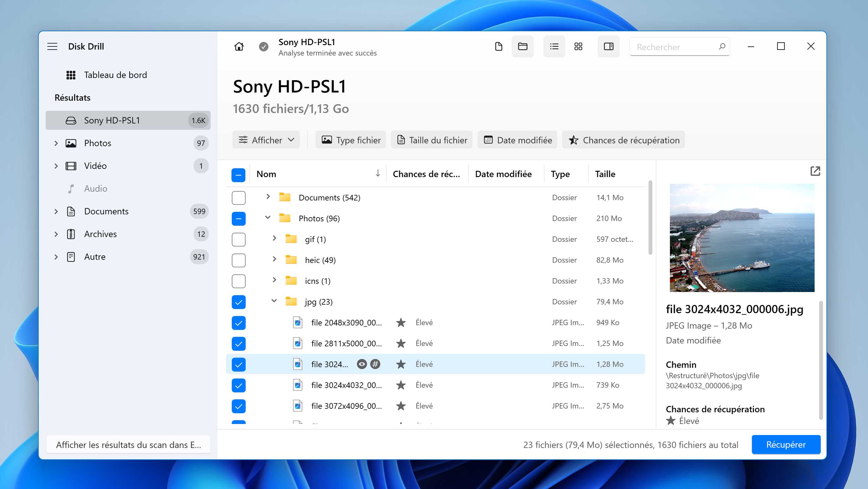This screenshot has width=868, height=489.
Task: Select grid view layout icon
Action: (578, 46)
